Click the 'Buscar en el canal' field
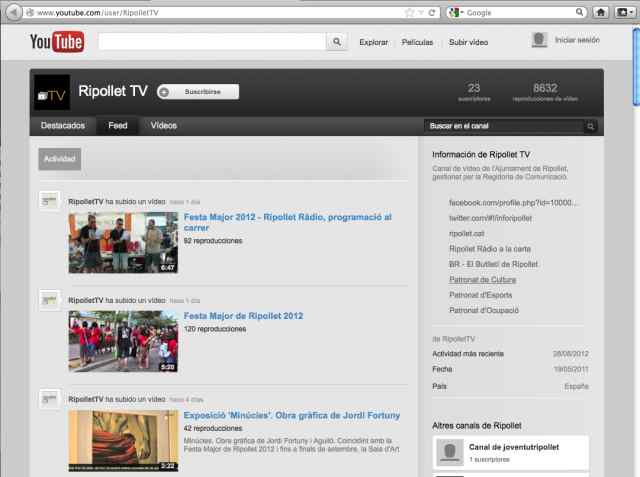Screen dimensions: 640x477 click(x=503, y=127)
